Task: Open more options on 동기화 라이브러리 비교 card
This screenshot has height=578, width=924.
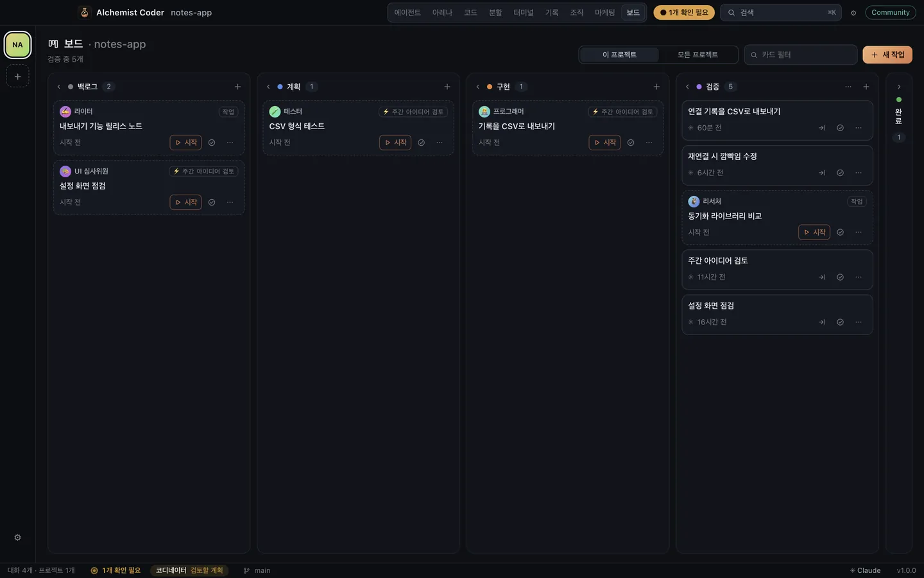Action: tap(859, 232)
